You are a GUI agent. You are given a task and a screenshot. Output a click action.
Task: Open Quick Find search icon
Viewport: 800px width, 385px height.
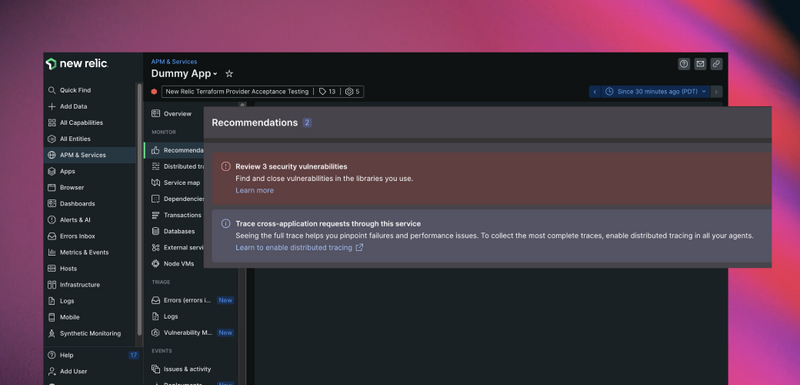[x=52, y=90]
